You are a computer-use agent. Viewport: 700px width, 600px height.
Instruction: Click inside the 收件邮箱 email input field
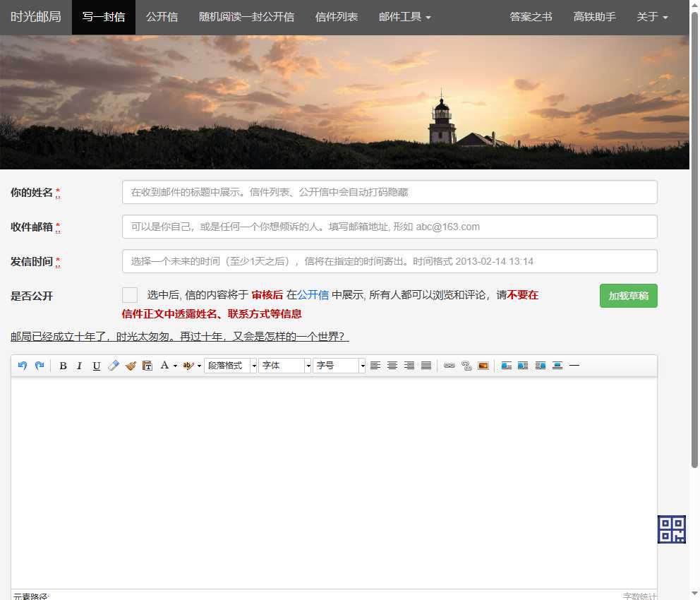pos(388,227)
